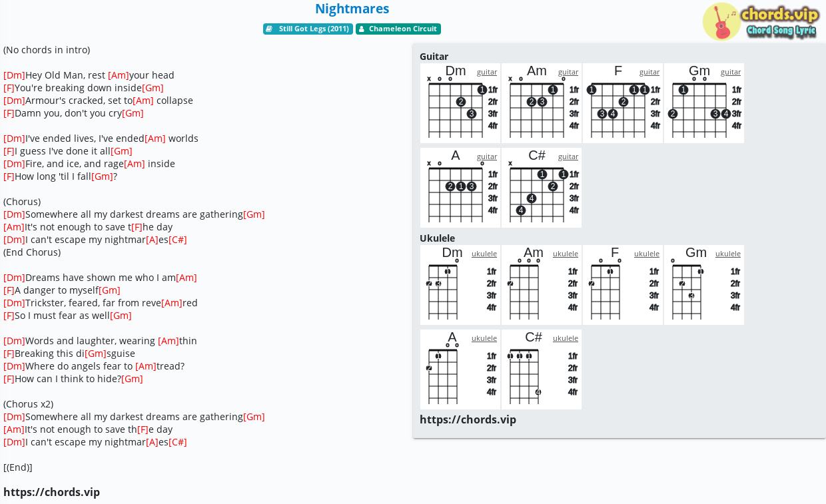
Task: Click the [Gm] chord after 'How long 'til I fall'
Action: click(102, 176)
